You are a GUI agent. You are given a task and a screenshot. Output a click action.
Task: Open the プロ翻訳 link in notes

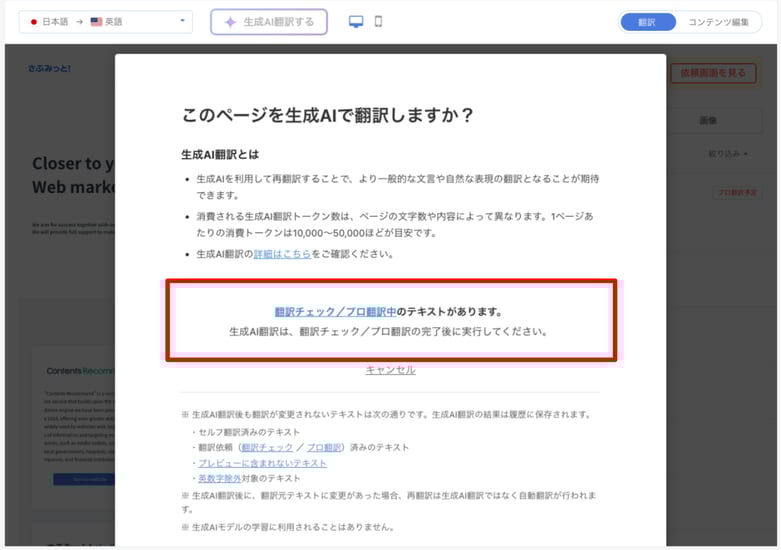[x=323, y=447]
